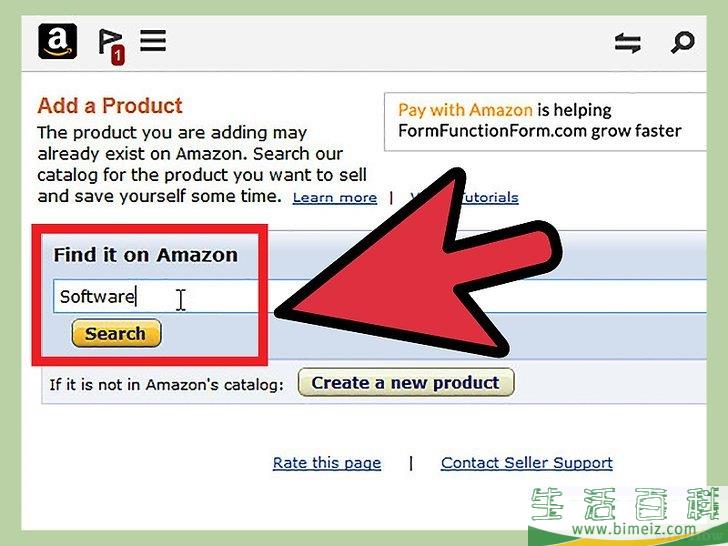Open the Rate this page link
Screen dimensions: 728x546
[x=327, y=463]
